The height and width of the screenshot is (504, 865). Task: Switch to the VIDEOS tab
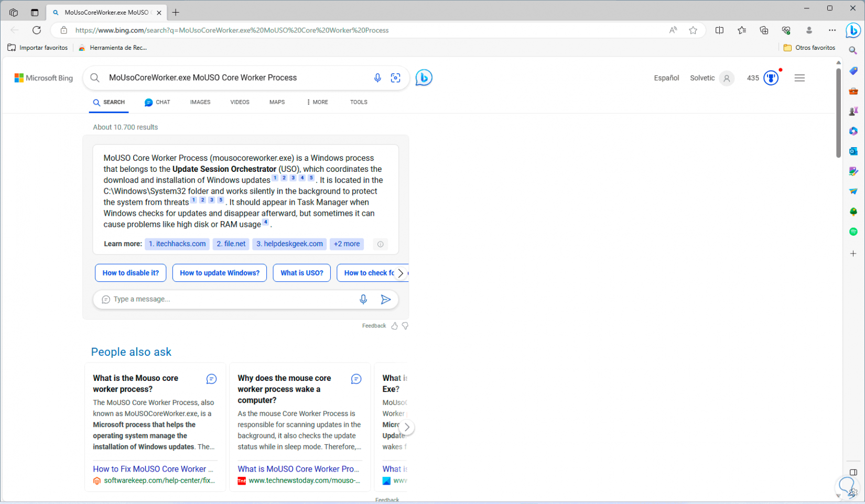click(240, 102)
